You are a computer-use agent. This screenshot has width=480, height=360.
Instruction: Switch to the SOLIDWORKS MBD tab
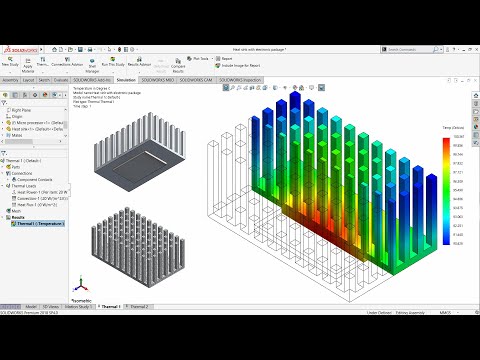pyautogui.click(x=158, y=80)
